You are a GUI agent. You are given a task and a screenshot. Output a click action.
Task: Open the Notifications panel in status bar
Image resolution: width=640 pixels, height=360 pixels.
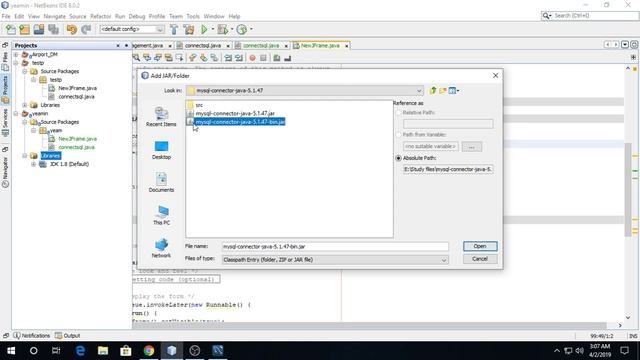(32, 336)
